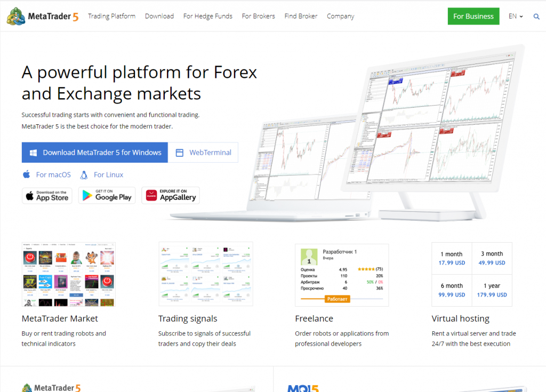Launch the WebTerminal button
Image resolution: width=546 pixels, height=392 pixels.
click(x=203, y=153)
